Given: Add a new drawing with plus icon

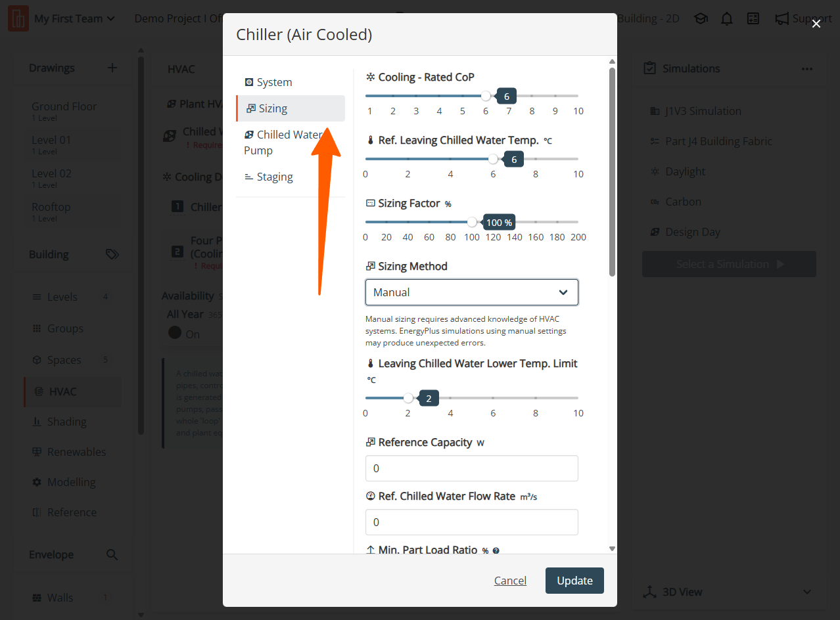Looking at the screenshot, I should point(112,68).
